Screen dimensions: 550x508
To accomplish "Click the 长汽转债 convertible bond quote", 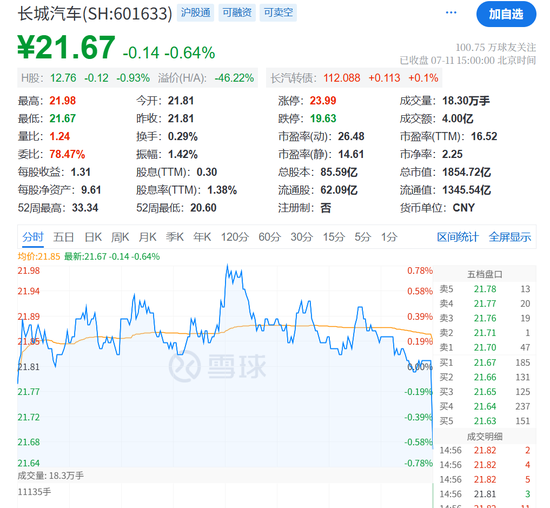I will [x=354, y=78].
